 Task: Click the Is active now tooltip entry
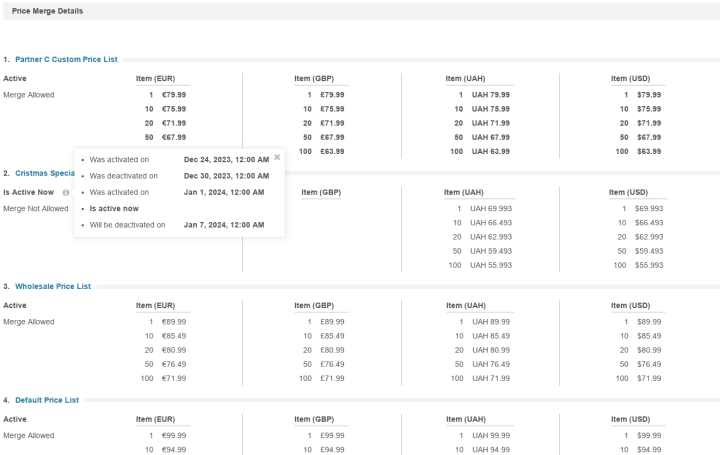click(114, 208)
